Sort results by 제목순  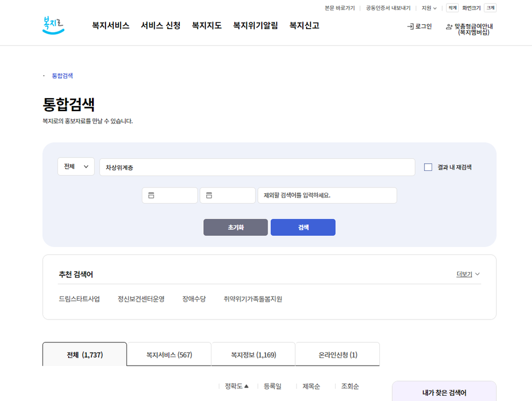point(311,386)
